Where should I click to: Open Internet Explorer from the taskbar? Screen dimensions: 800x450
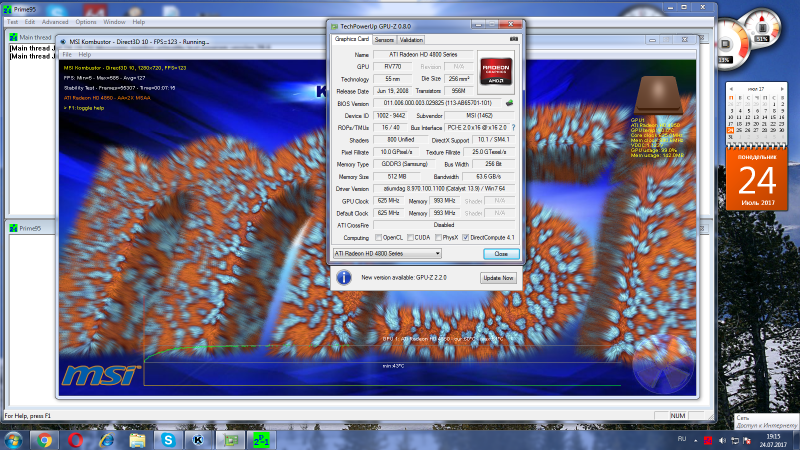(106, 440)
